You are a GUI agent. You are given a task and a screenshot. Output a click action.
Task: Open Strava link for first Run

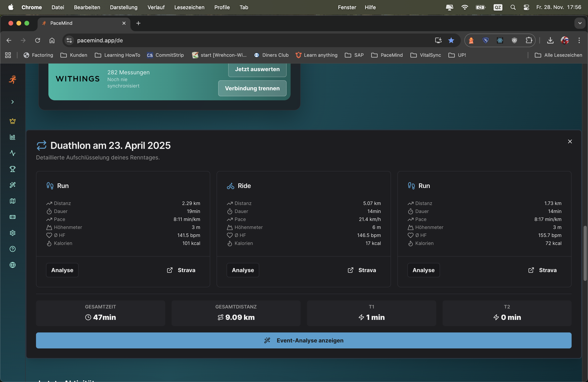(x=181, y=270)
